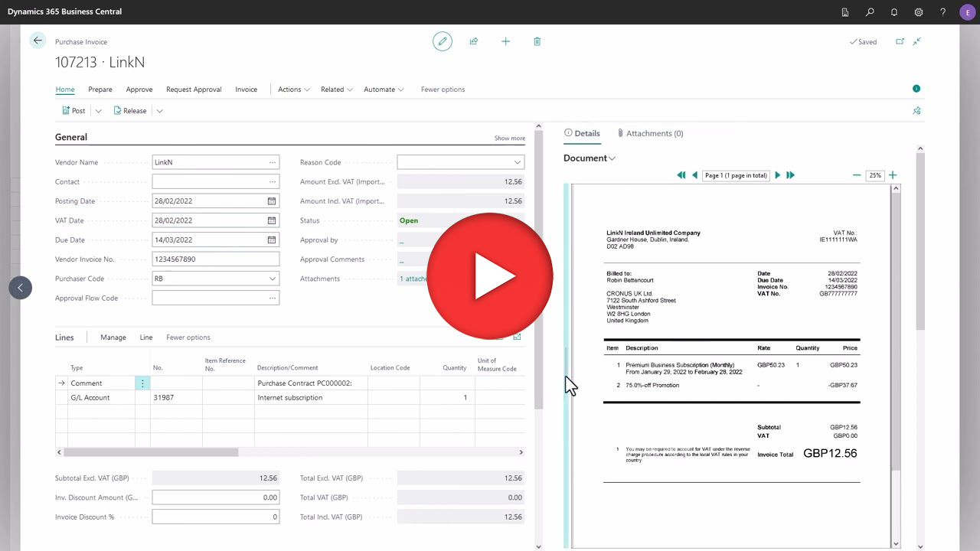Viewport: 980px width, 551px height.
Task: Open the Post dropdown arrow
Action: pos(98,111)
